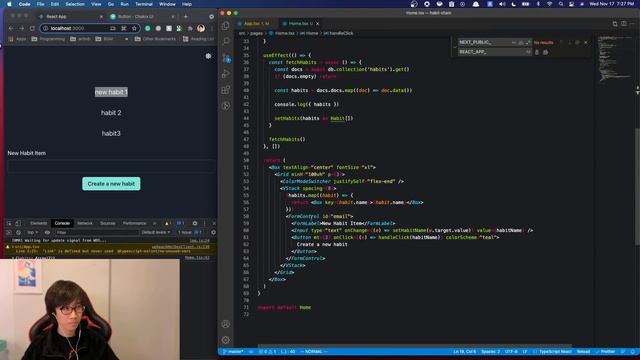
Task: Open the Terminal menu in the menu bar
Action: [x=144, y=4]
